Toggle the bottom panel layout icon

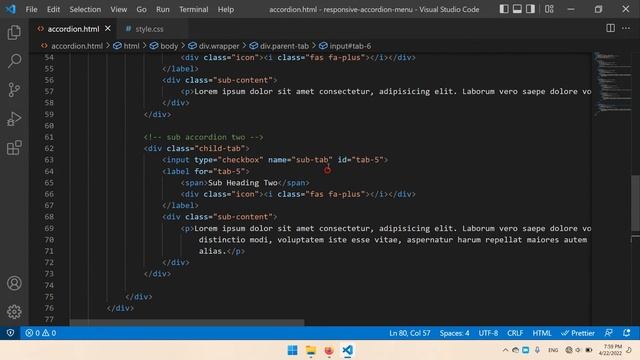point(517,9)
